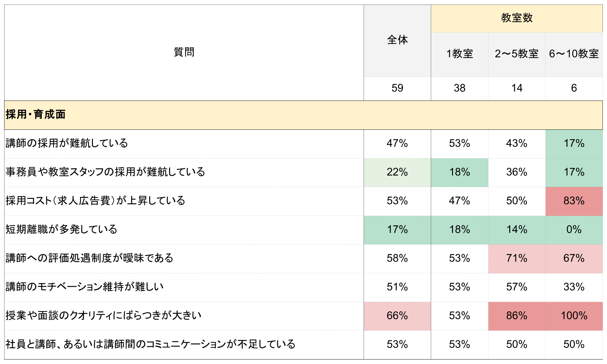The image size is (607, 364).
Task: Click the 講師の採用が難航している row label
Action: pos(67,143)
